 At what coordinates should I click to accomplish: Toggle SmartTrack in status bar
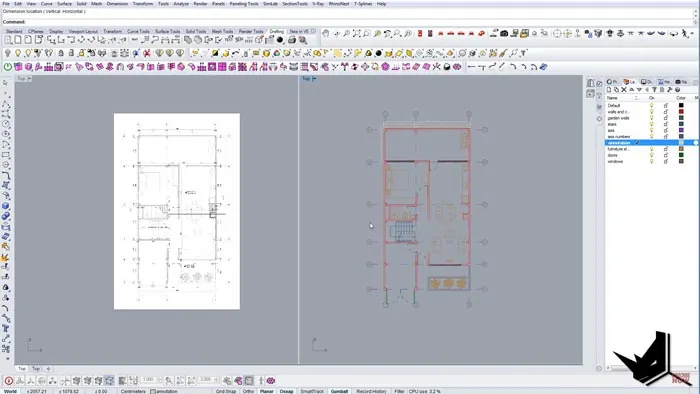312,391
